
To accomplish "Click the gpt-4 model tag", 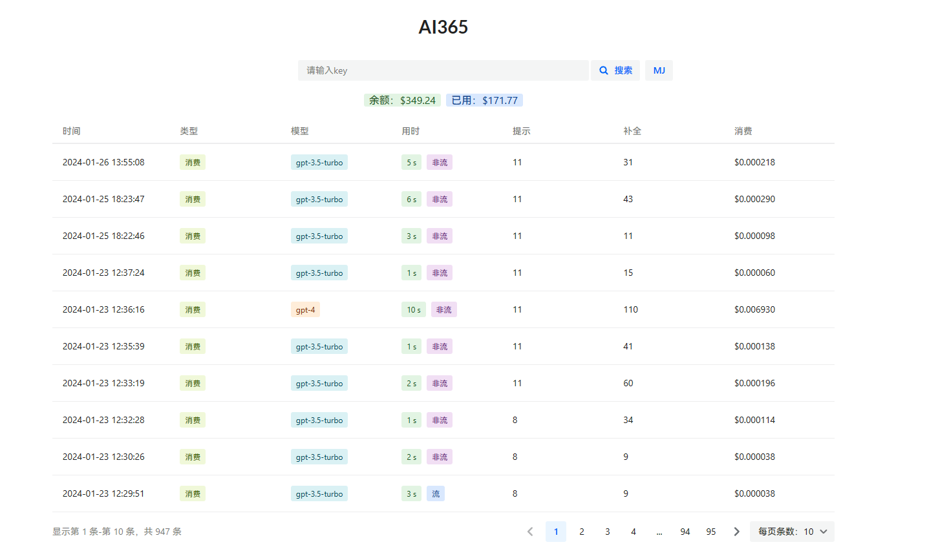I will (x=305, y=309).
